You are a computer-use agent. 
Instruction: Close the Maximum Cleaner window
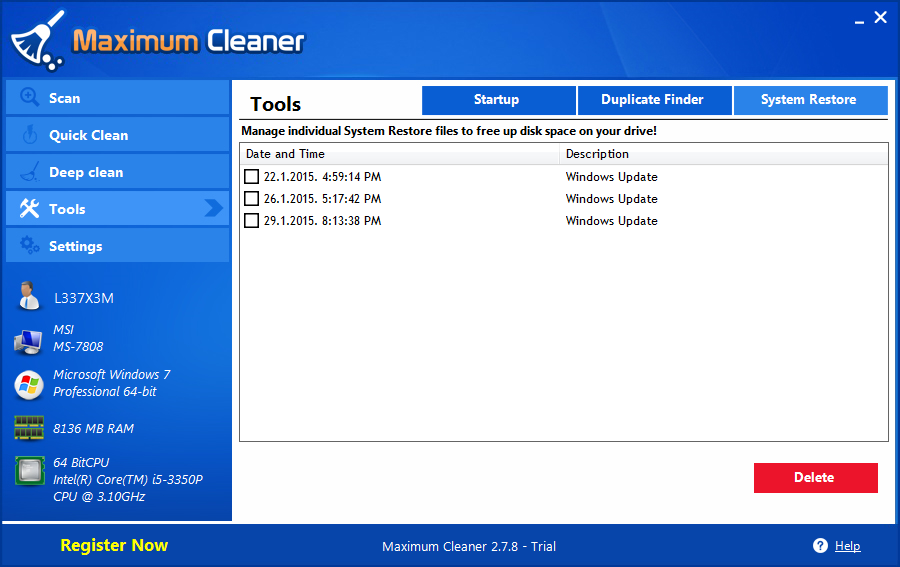pos(880,18)
